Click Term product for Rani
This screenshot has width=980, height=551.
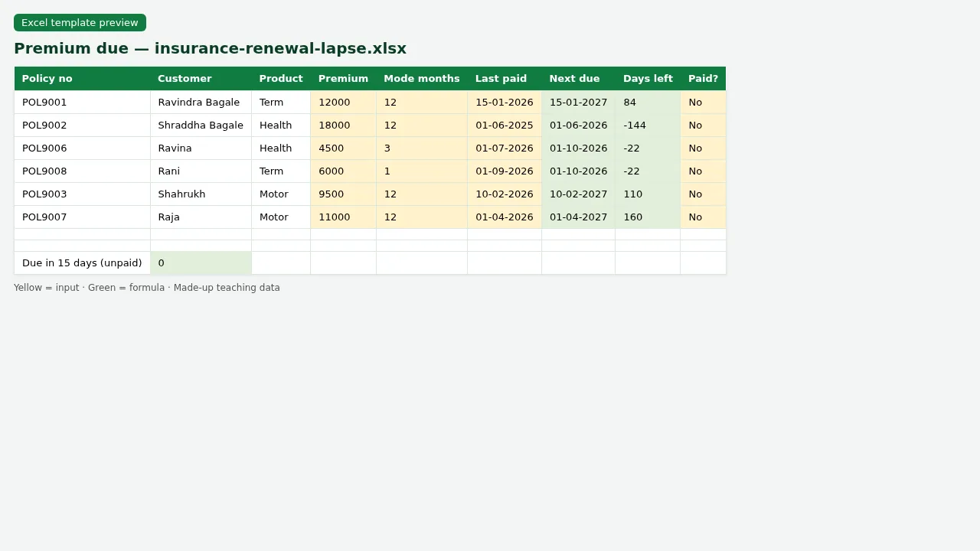coord(281,171)
